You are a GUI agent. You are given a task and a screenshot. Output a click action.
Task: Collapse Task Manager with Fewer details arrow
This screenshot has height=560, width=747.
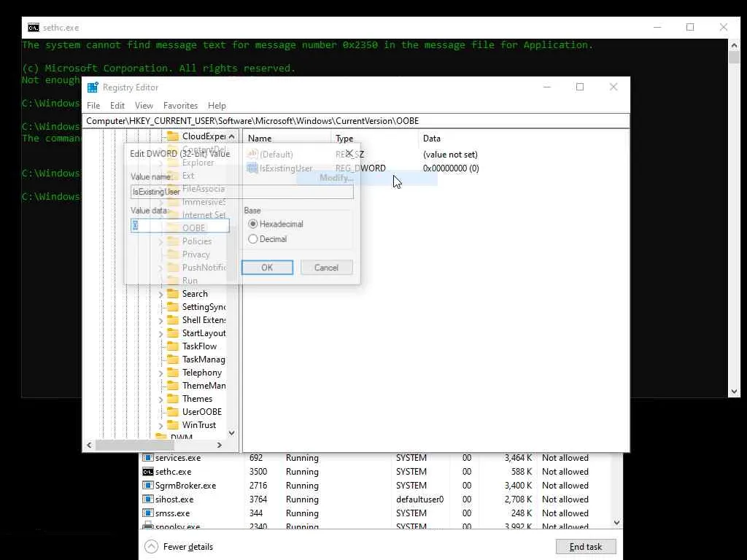point(151,547)
